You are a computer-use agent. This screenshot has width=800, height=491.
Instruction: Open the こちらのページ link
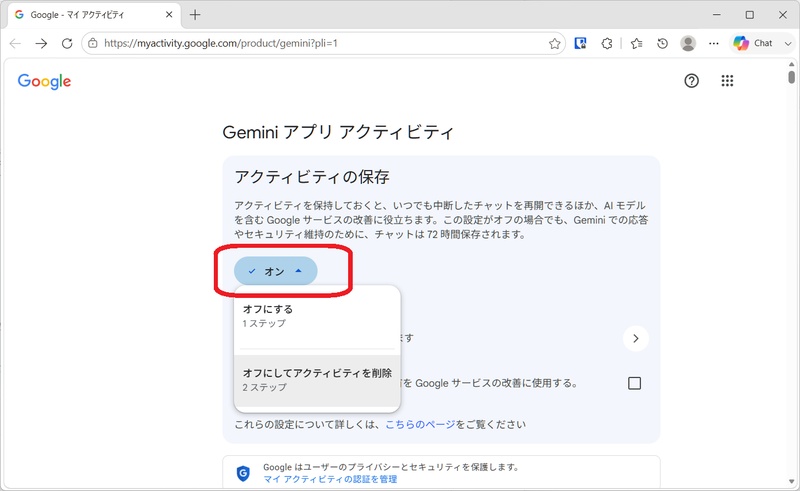[420, 425]
